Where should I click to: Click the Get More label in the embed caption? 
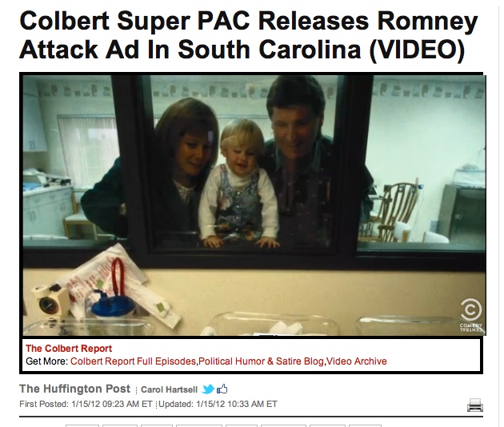click(x=46, y=361)
